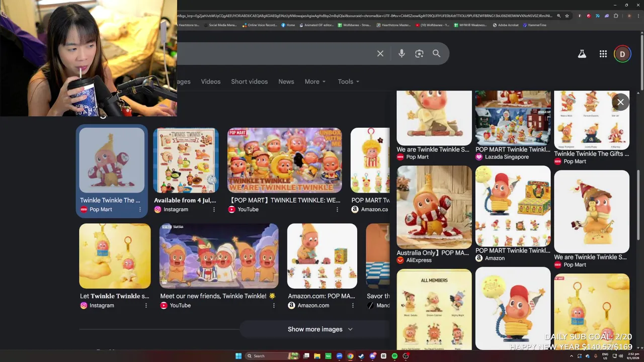Open Steam from the taskbar
The height and width of the screenshot is (362, 644).
click(x=361, y=356)
